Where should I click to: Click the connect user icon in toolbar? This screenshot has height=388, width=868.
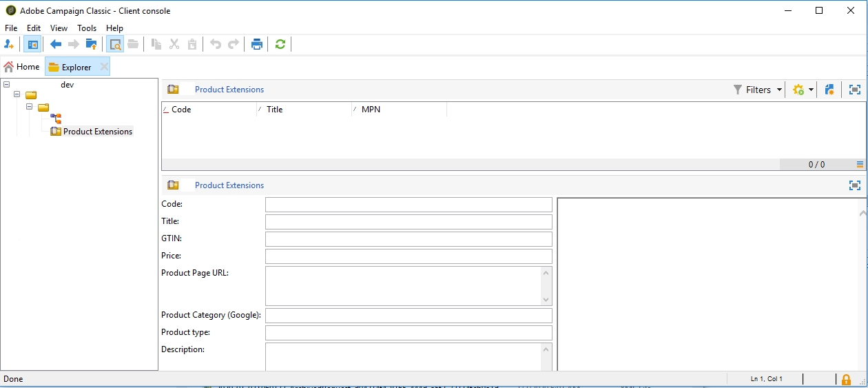tap(9, 45)
